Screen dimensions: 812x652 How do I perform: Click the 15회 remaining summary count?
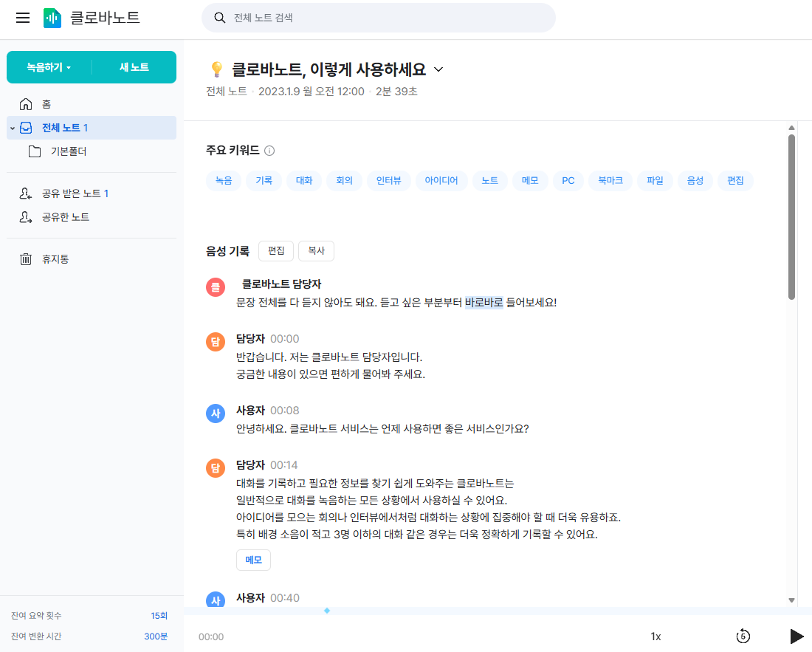pos(159,616)
